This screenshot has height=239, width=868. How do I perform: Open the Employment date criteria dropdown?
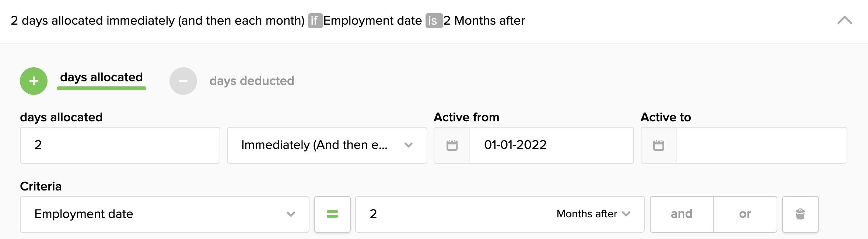[164, 214]
